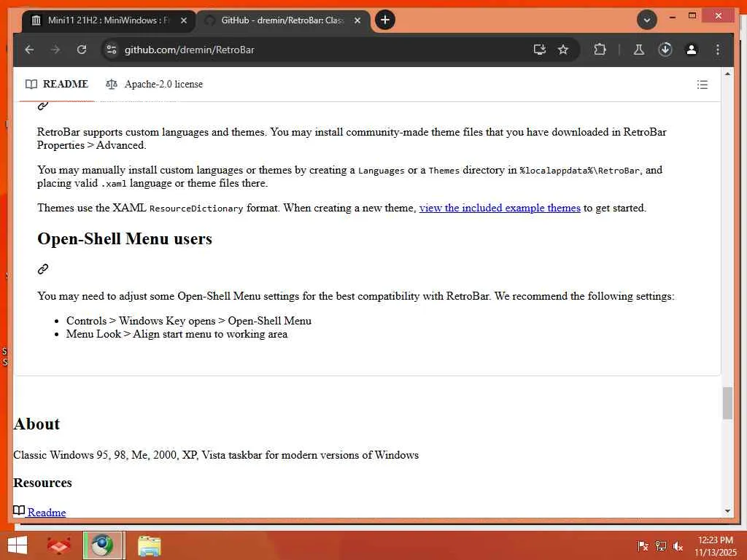This screenshot has height=560, width=747.
Task: Open network status tray icon
Action: point(660,546)
